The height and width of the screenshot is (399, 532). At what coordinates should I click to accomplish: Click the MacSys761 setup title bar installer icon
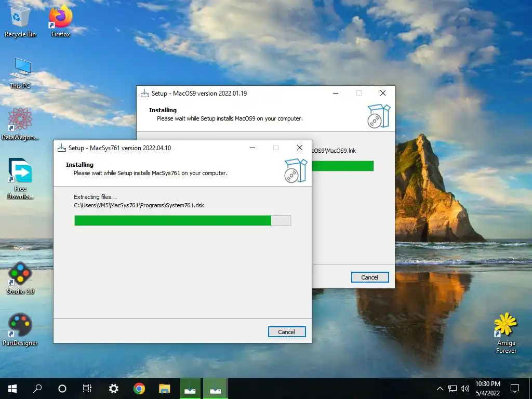(62, 148)
